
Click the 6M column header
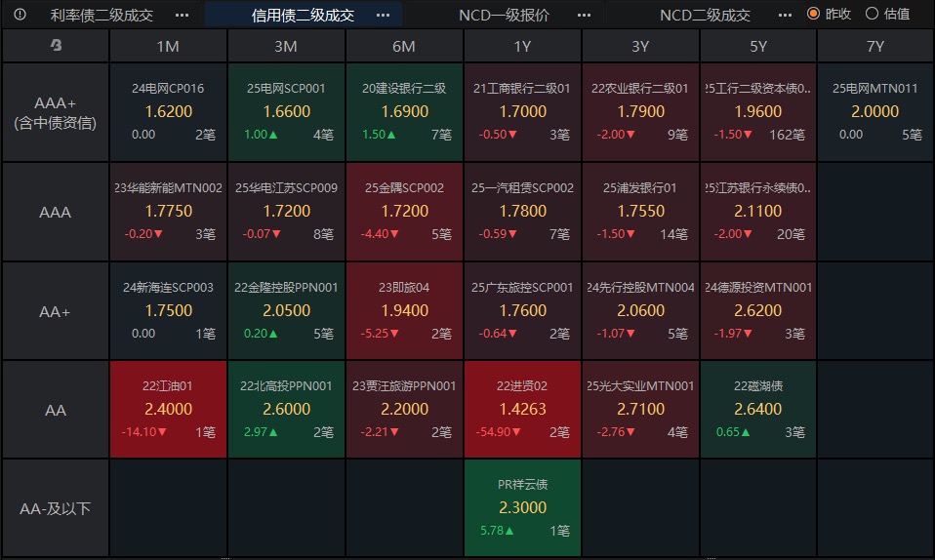(x=404, y=46)
